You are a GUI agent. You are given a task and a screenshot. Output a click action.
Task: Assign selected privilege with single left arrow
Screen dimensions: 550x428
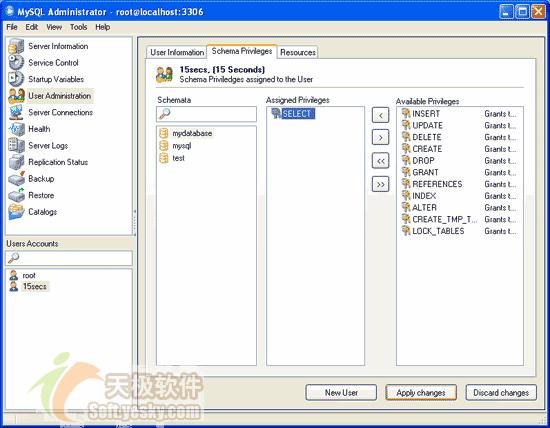click(381, 115)
